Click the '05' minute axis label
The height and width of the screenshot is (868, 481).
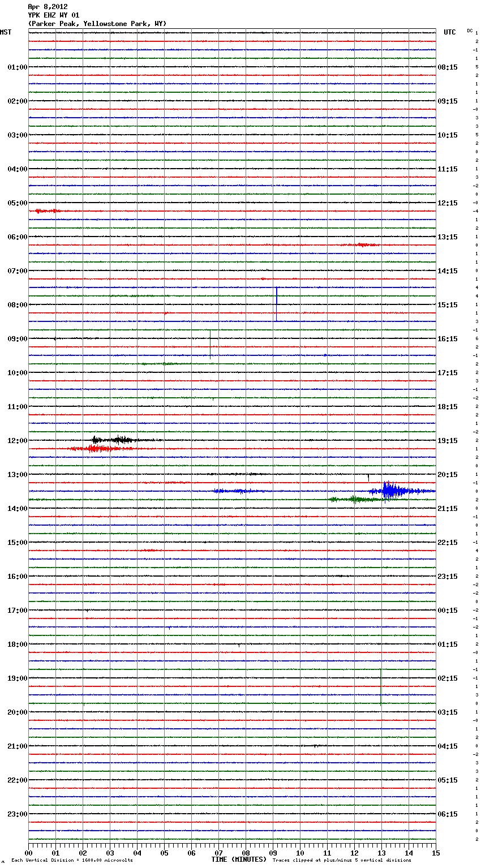tap(164, 853)
